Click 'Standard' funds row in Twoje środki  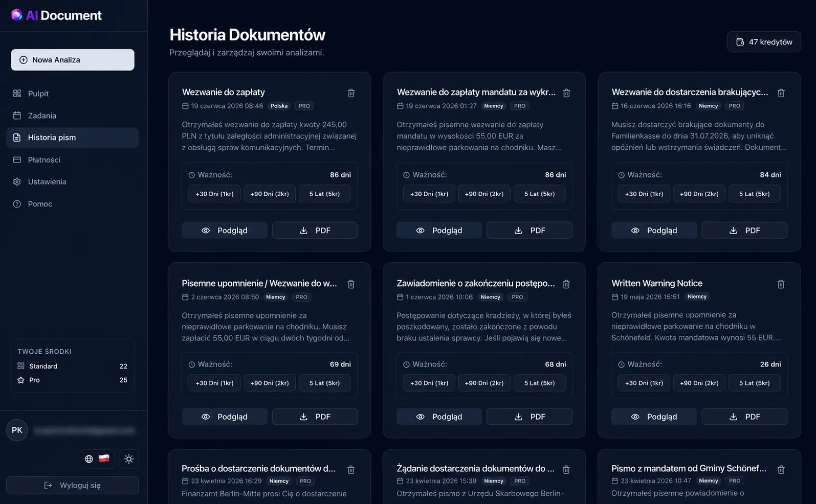(x=72, y=366)
